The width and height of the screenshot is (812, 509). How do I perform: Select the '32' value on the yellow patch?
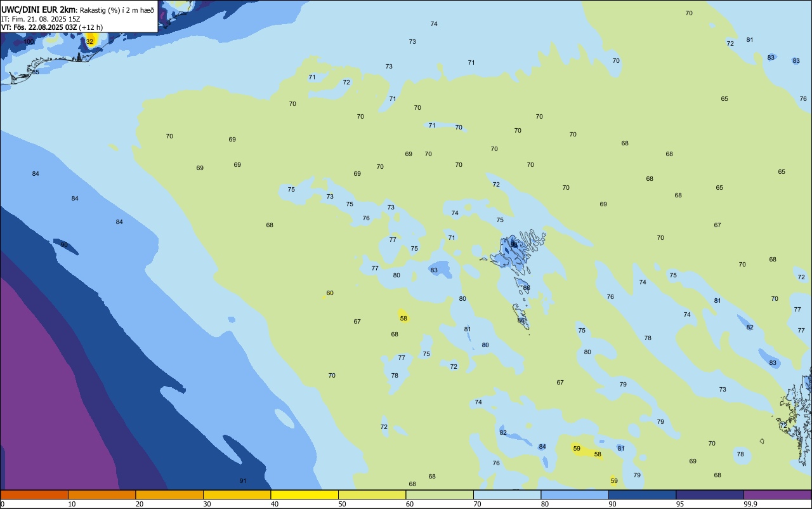click(x=89, y=42)
